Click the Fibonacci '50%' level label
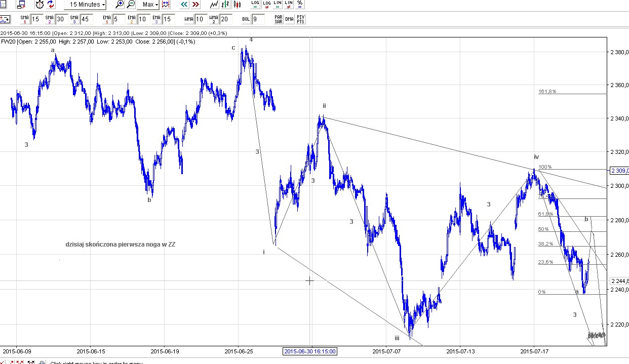 543,229
